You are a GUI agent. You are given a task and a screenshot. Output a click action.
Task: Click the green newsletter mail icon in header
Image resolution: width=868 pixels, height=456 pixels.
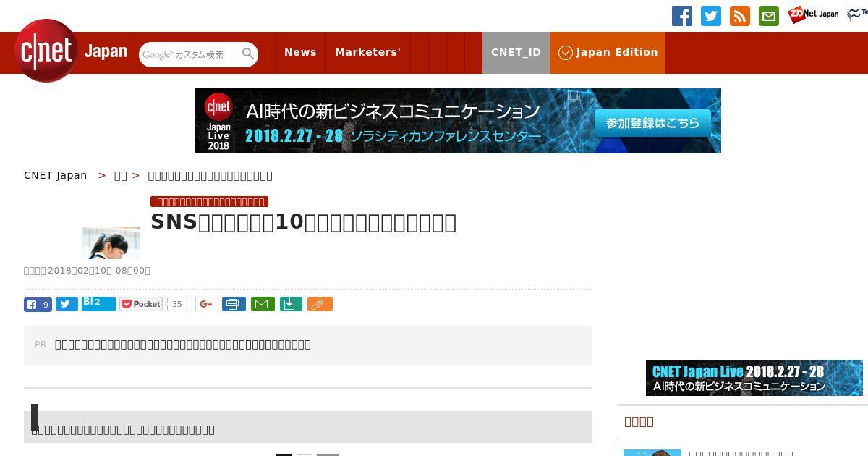769,16
